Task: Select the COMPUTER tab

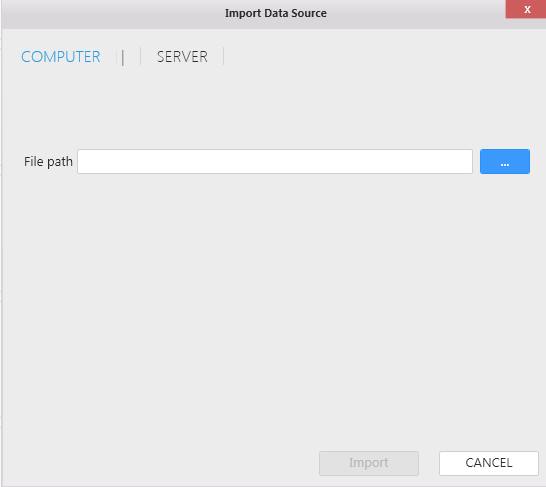Action: 61,57
